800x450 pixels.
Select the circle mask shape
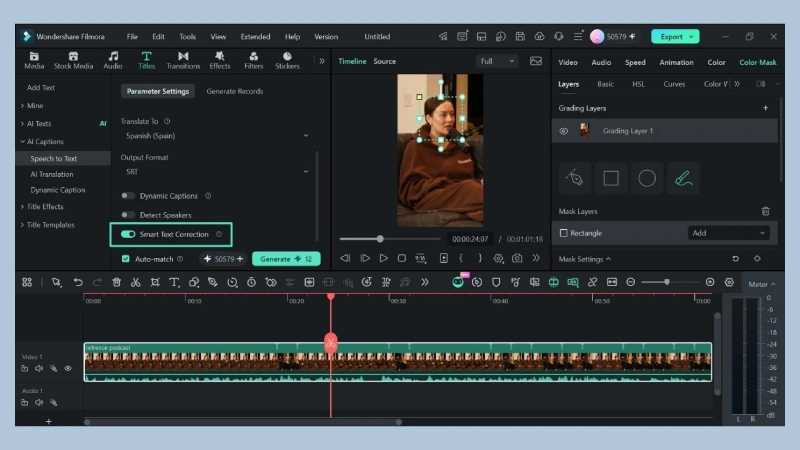[647, 178]
